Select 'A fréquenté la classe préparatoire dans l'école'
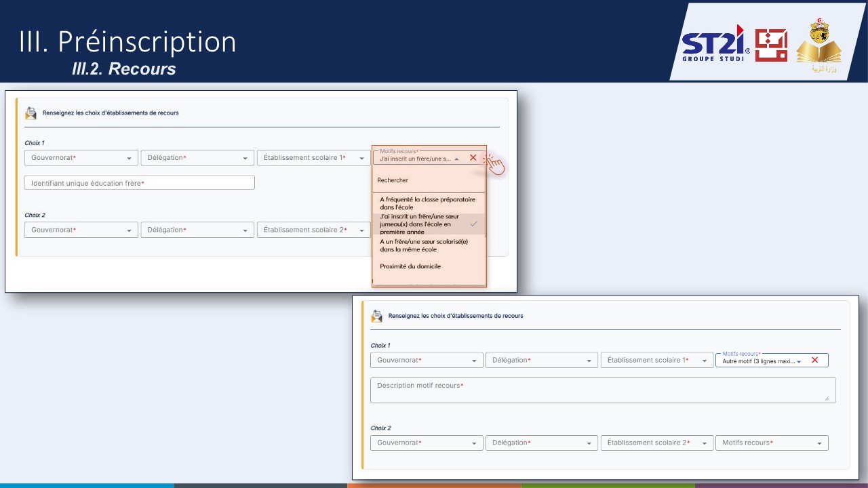 [429, 203]
